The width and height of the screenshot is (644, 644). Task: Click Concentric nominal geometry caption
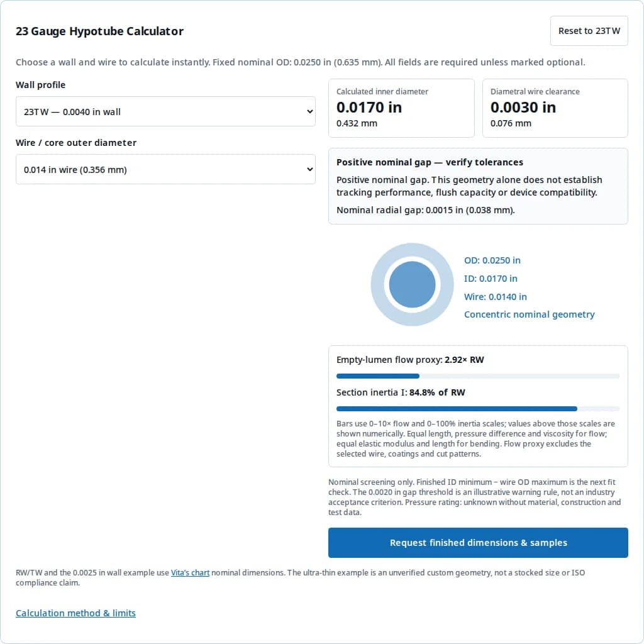pyautogui.click(x=530, y=314)
